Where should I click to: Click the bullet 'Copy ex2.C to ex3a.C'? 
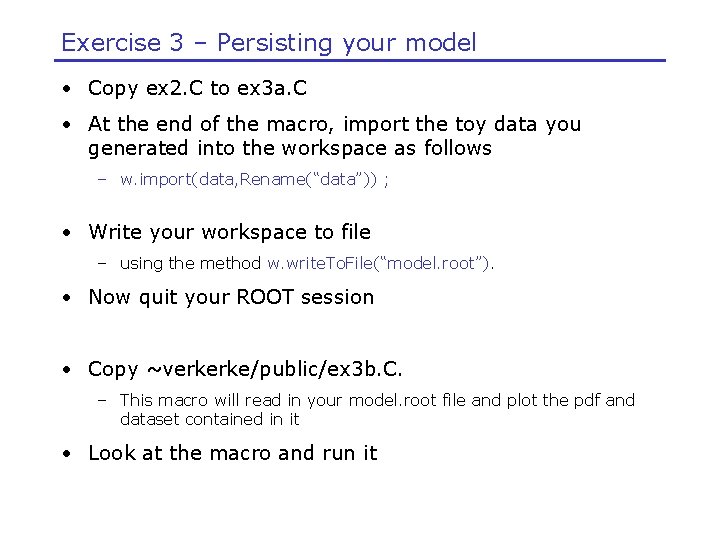[x=197, y=88]
